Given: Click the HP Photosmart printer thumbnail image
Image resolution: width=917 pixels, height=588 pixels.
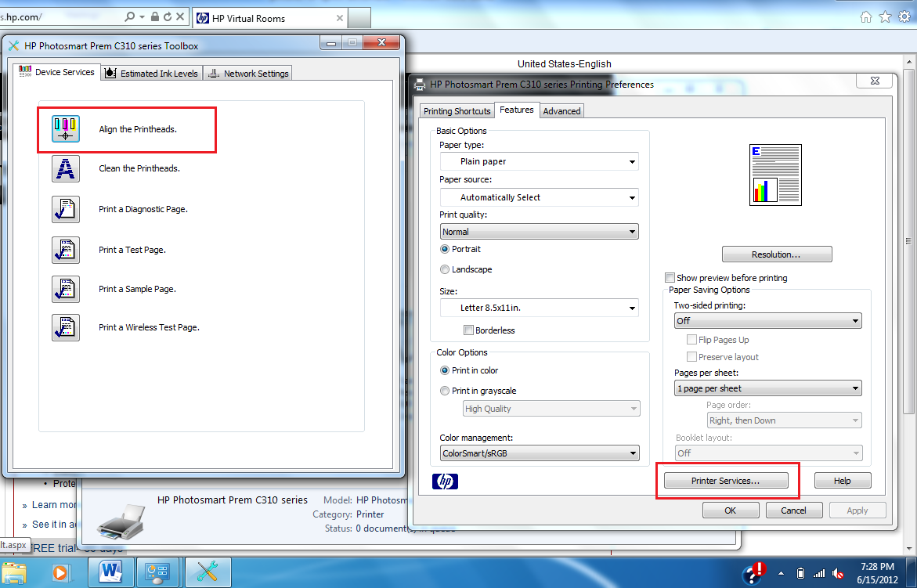Looking at the screenshot, I should click(121, 521).
